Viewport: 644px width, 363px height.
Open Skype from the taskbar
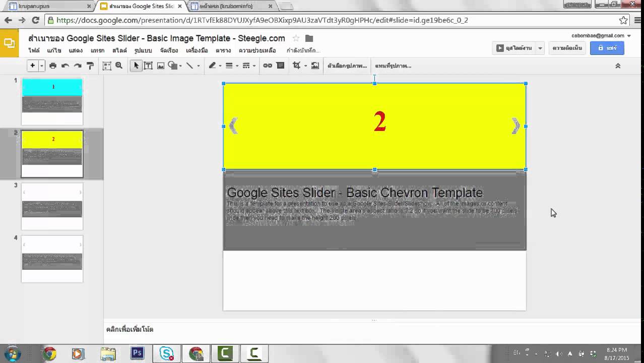(x=166, y=353)
